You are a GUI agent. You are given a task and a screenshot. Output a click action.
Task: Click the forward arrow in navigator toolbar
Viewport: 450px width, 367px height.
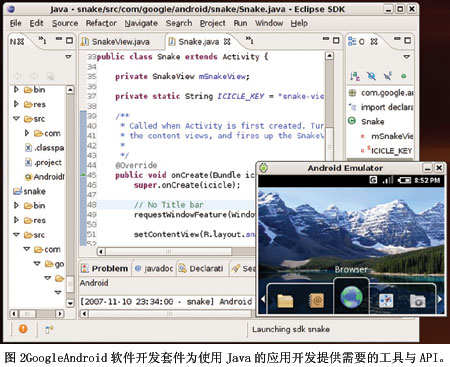coord(34,76)
